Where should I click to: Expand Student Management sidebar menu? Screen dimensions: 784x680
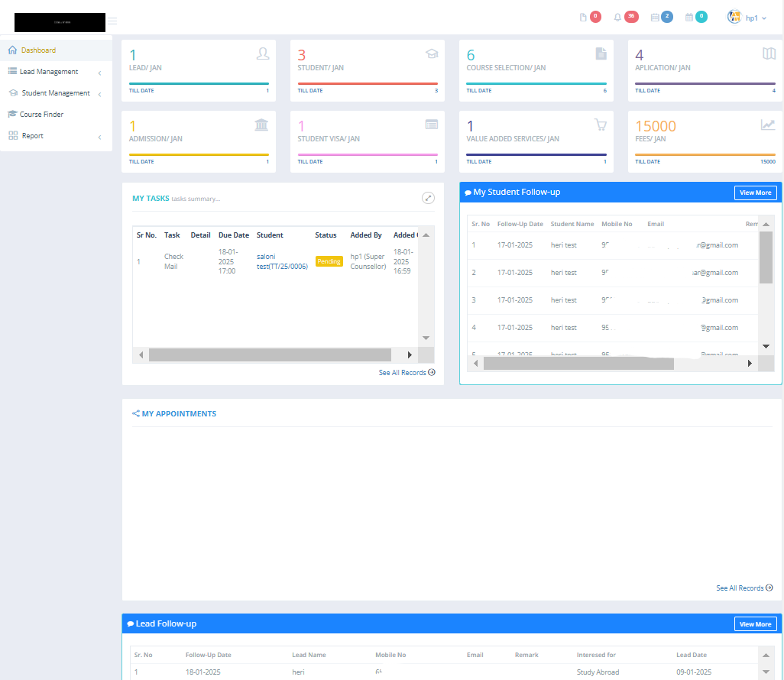55,93
